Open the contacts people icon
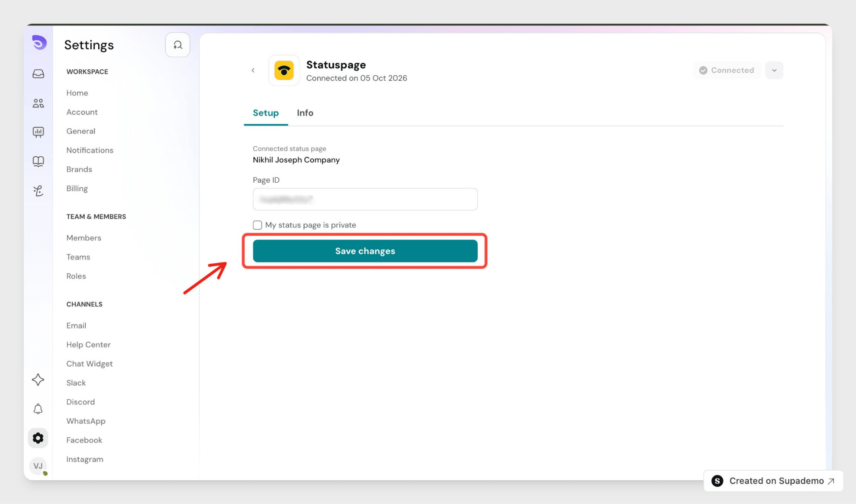The width and height of the screenshot is (856, 504). pos(38,103)
